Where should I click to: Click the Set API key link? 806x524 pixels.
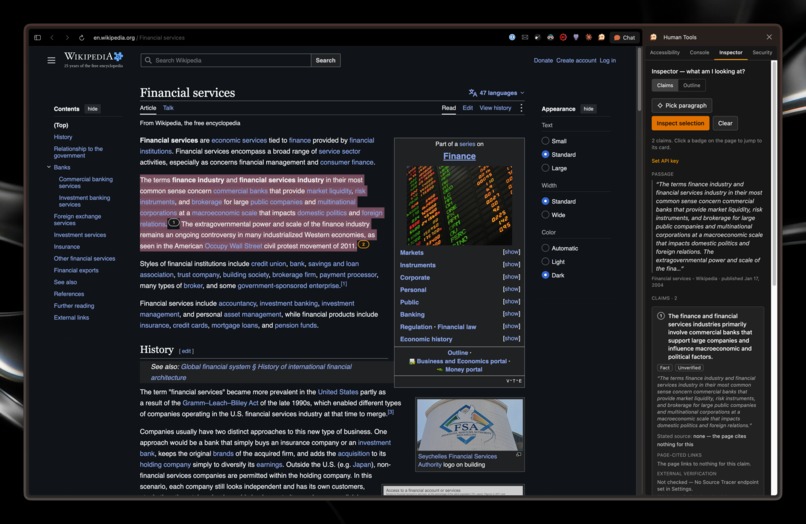tap(665, 161)
